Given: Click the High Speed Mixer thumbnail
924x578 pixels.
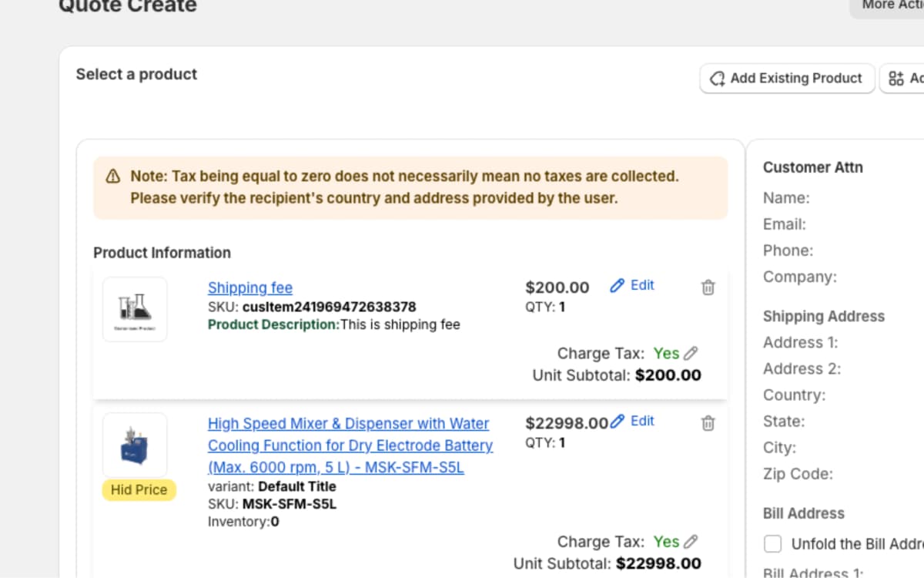Looking at the screenshot, I should [x=135, y=445].
